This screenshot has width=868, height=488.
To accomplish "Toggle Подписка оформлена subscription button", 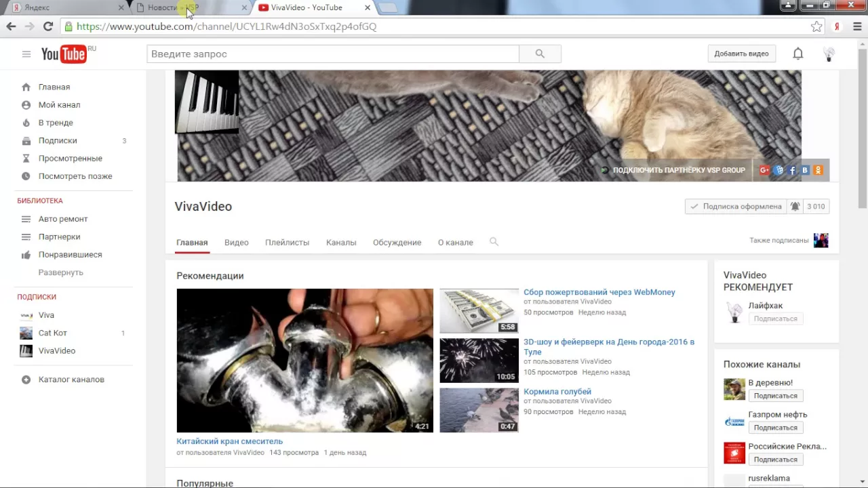I will click(x=736, y=207).
